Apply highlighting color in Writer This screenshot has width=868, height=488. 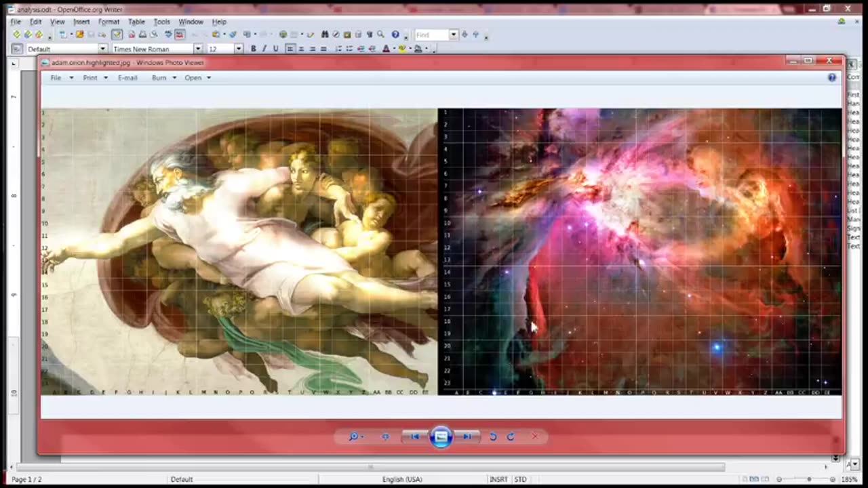(401, 49)
